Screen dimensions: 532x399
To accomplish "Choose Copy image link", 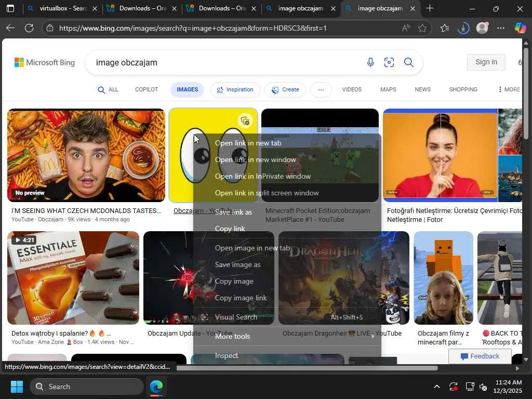I will [x=287, y=298].
